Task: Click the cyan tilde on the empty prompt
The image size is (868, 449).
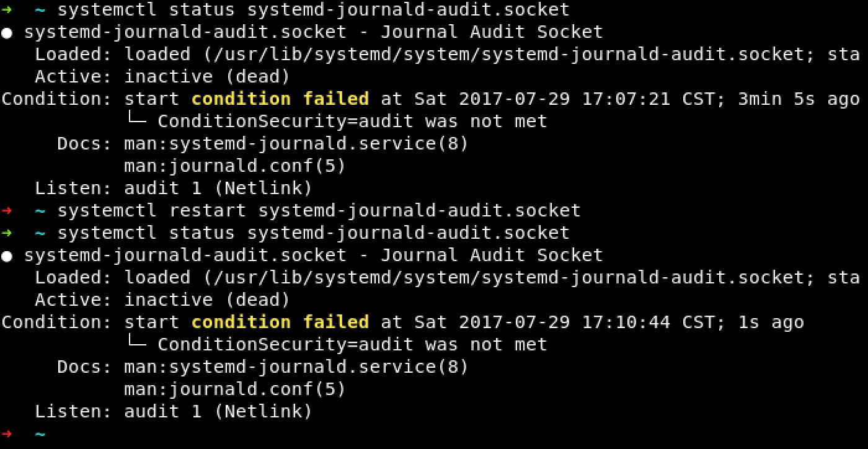Action: click(40, 434)
